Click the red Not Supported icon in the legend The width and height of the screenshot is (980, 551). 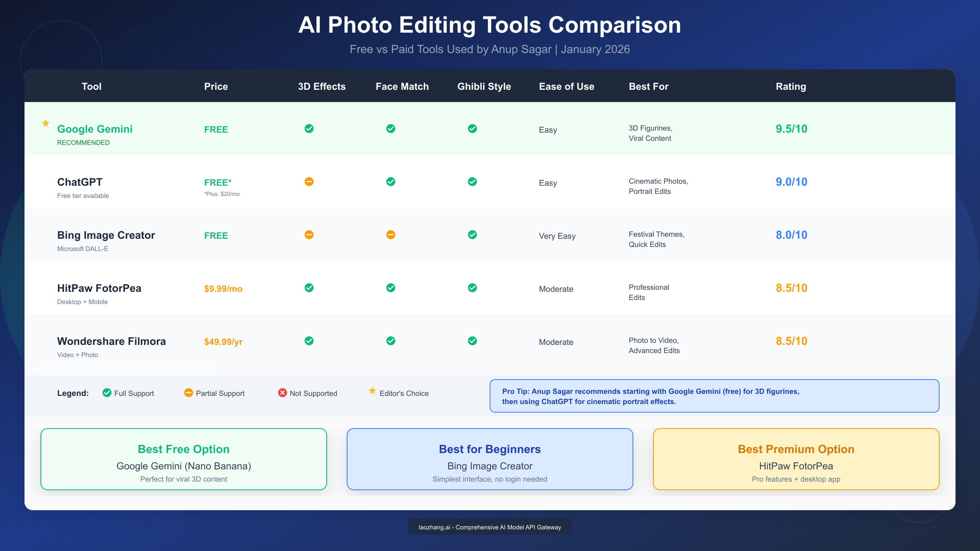click(x=282, y=393)
